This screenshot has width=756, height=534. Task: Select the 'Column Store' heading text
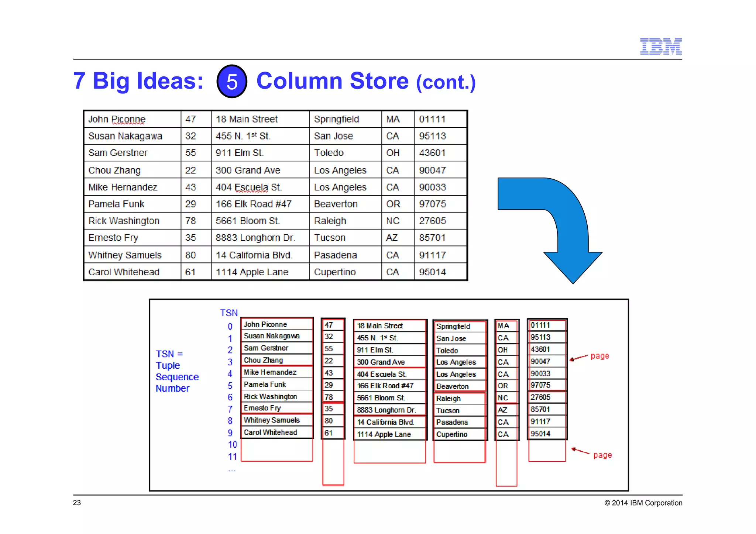click(x=333, y=81)
